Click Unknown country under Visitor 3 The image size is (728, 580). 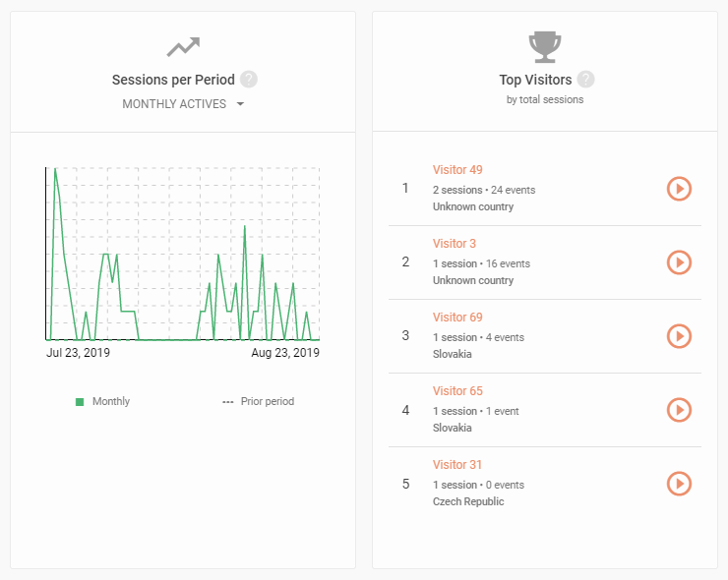472,280
